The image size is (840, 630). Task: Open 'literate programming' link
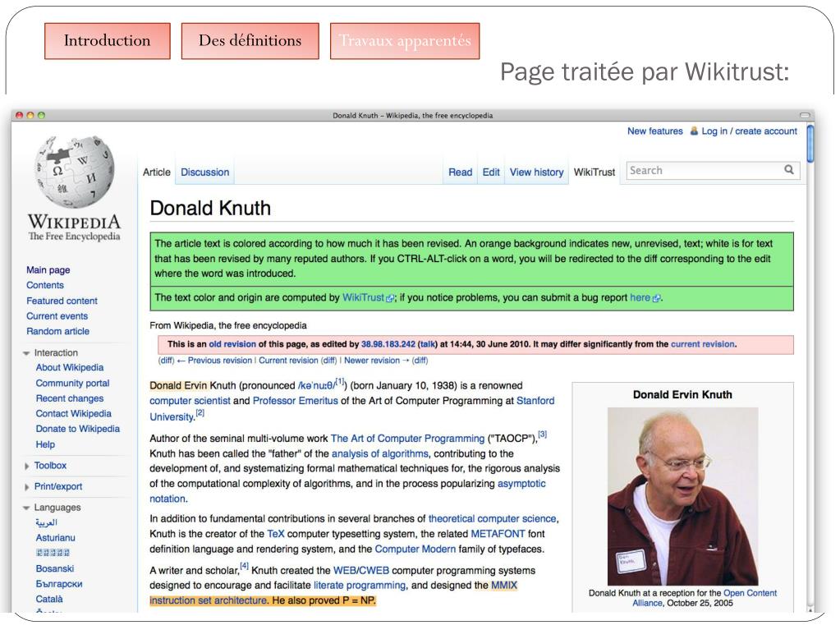click(360, 586)
